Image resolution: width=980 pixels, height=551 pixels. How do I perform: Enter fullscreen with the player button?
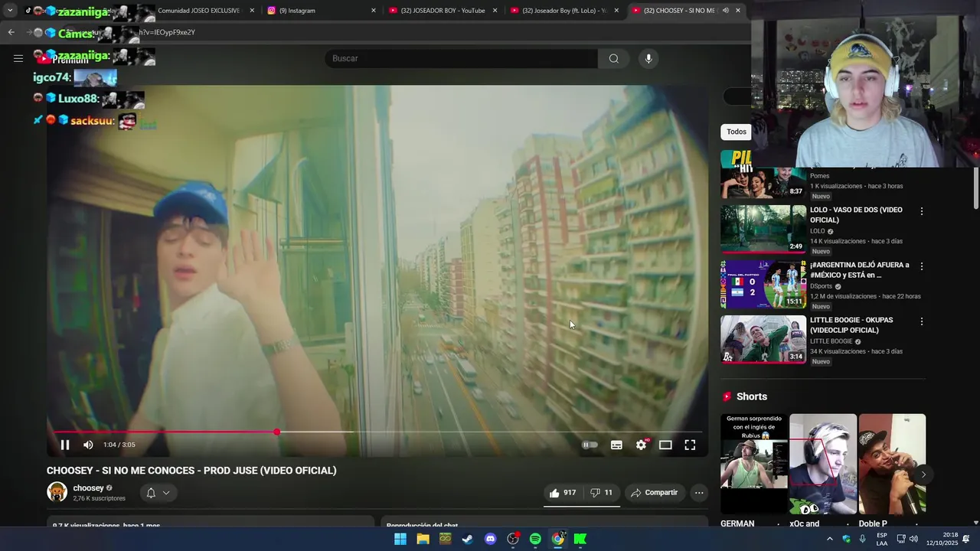point(690,445)
